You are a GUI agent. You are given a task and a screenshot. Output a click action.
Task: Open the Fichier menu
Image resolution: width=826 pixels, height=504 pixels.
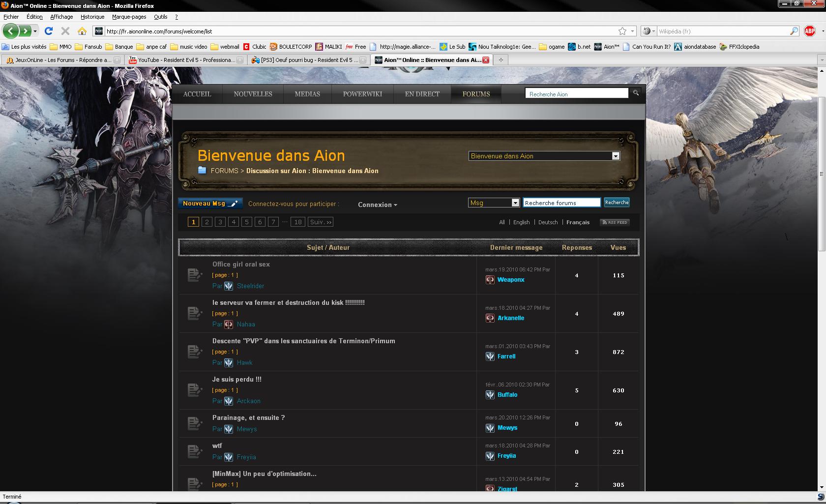[x=11, y=17]
